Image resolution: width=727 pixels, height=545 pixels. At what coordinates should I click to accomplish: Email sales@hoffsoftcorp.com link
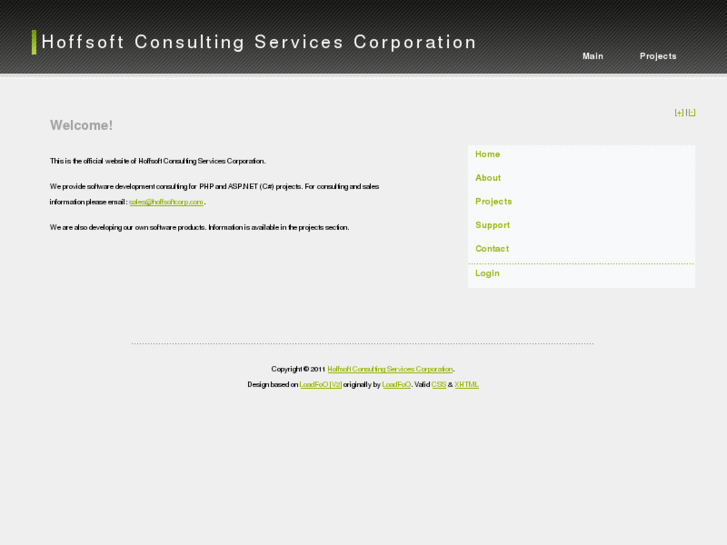click(x=166, y=202)
